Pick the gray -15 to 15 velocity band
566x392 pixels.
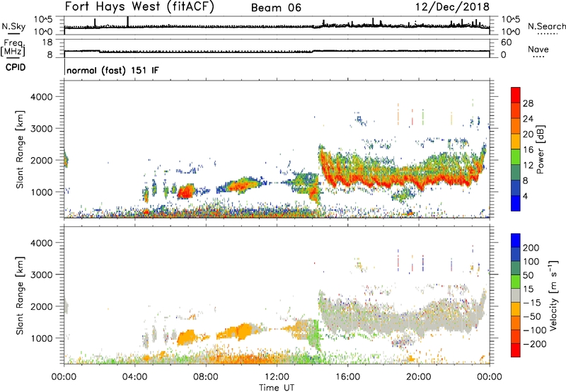(x=516, y=296)
